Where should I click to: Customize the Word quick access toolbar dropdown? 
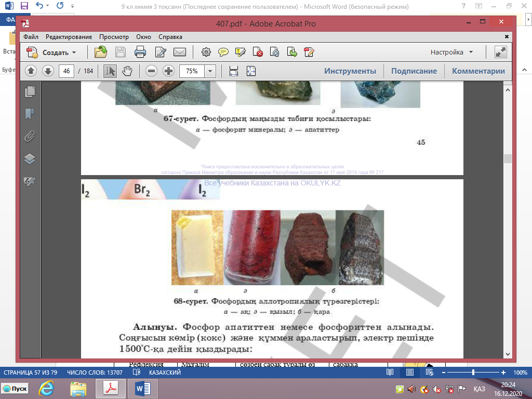(72, 6)
